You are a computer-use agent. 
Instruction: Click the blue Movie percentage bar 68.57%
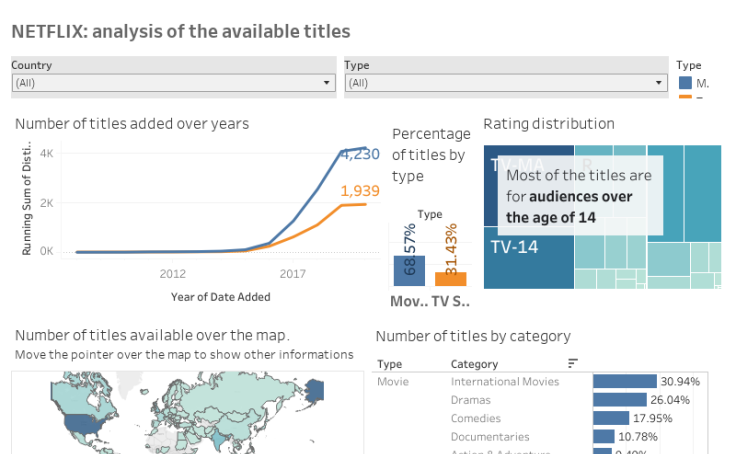409,270
